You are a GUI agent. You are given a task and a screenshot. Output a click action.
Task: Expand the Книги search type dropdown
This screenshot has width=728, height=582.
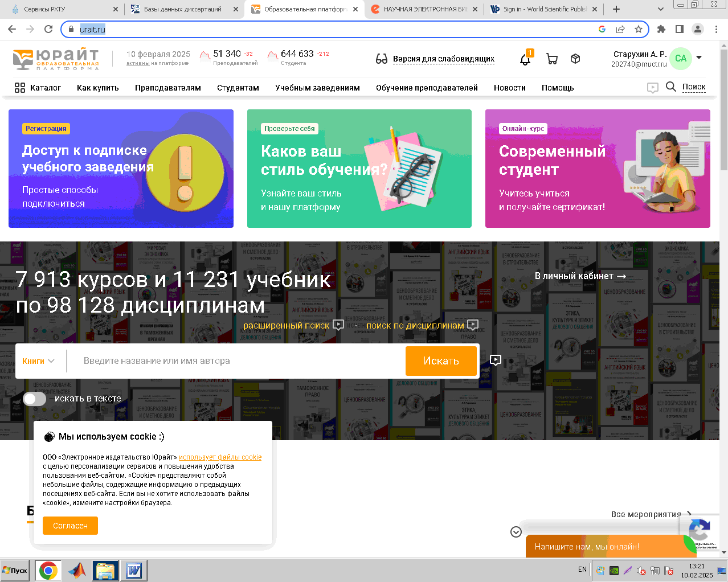pos(38,361)
